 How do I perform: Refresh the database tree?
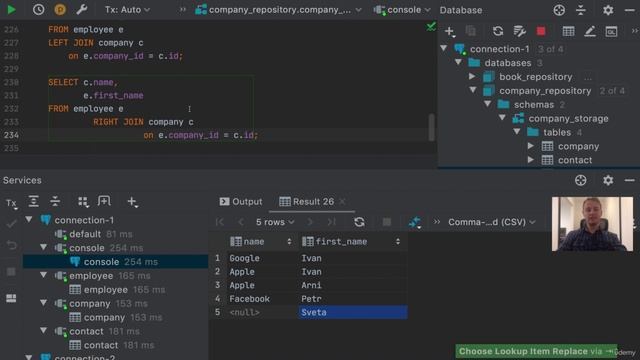498,31
